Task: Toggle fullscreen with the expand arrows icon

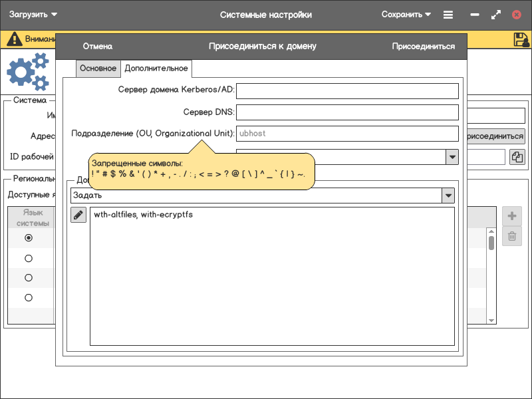Action: [495, 15]
